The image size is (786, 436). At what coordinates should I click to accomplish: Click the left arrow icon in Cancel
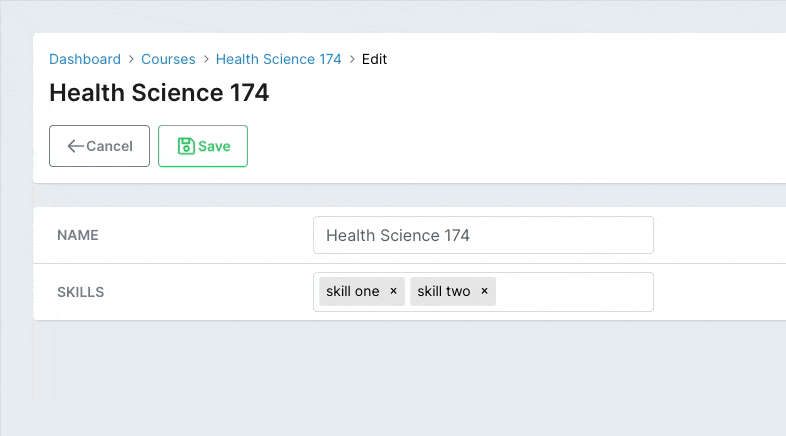click(76, 146)
